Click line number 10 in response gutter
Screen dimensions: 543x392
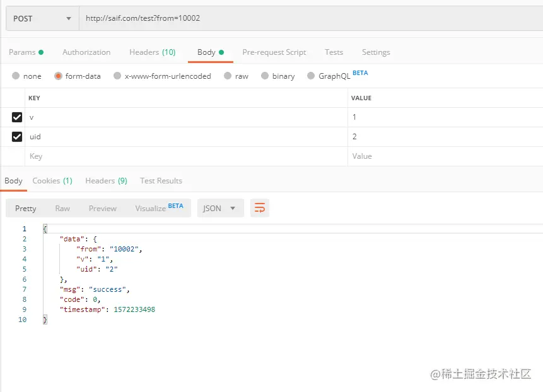[22, 320]
